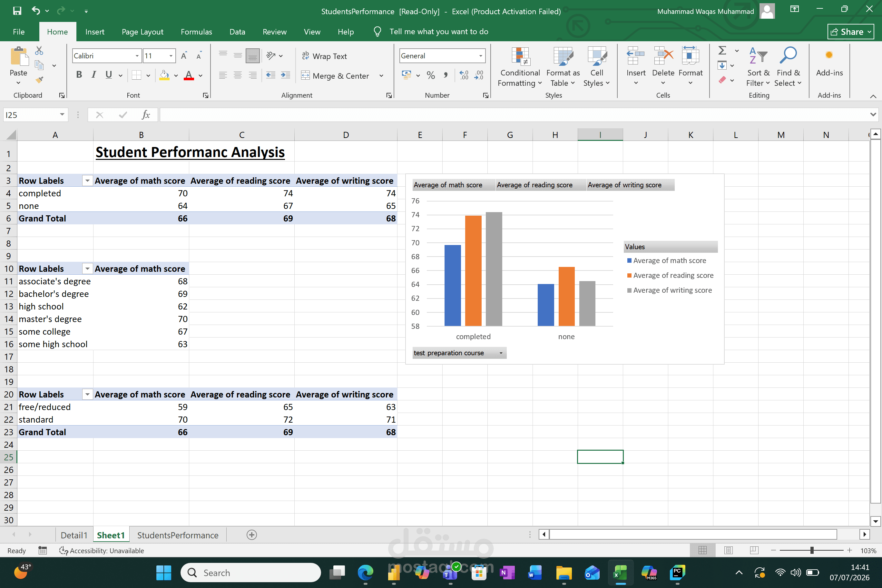Click the Decrease Indent icon
Viewport: 882px width, 588px height.
click(x=271, y=75)
